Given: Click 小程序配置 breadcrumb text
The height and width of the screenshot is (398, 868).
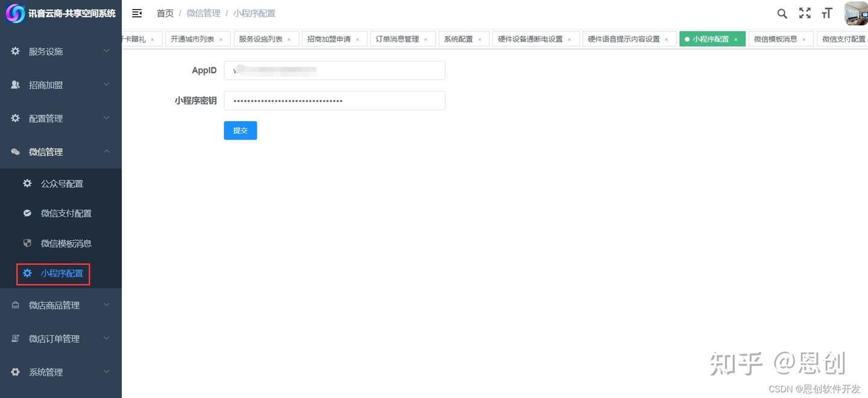Looking at the screenshot, I should click(254, 13).
